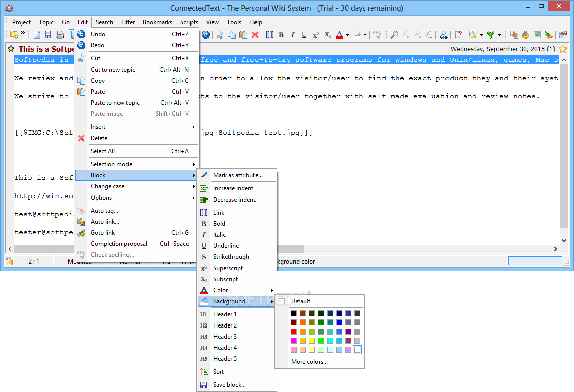
Task: Click the Paste clipboard icon in the toolbar
Action: click(243, 35)
